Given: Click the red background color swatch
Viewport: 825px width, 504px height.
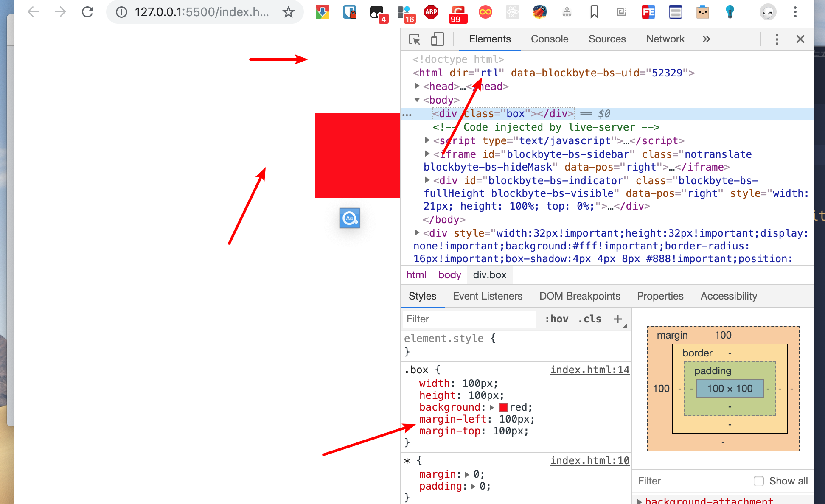Looking at the screenshot, I should pyautogui.click(x=503, y=407).
